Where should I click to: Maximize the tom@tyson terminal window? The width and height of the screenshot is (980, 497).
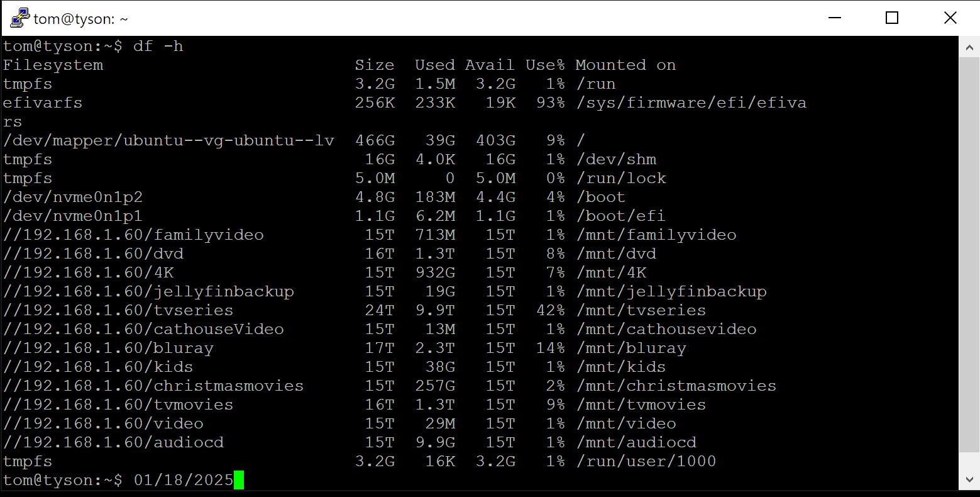(891, 18)
